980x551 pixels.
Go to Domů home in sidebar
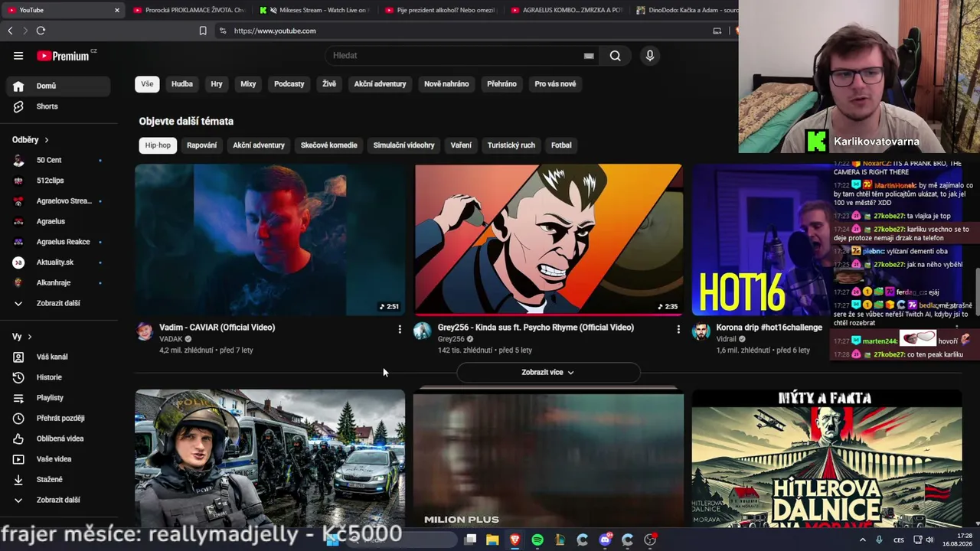(58, 86)
